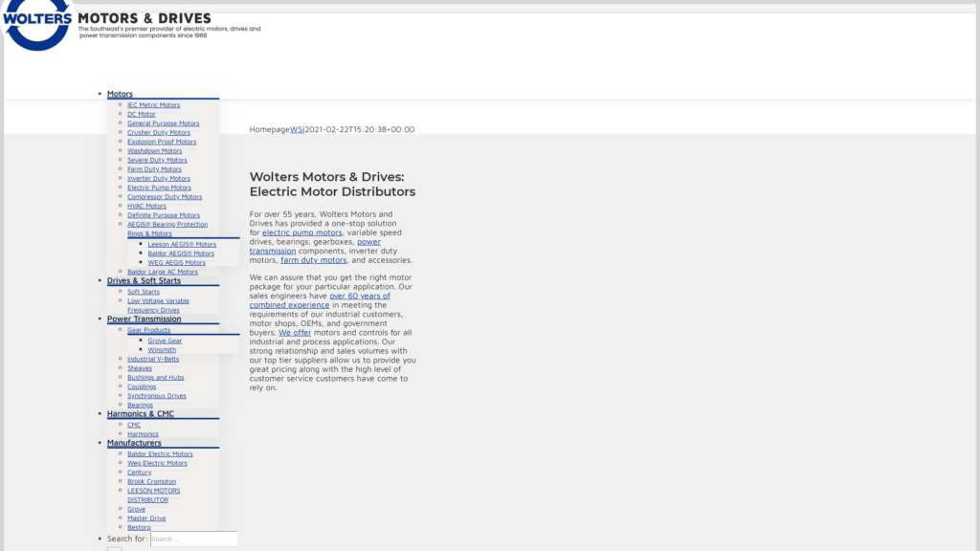Select Couplings link

[x=142, y=386]
